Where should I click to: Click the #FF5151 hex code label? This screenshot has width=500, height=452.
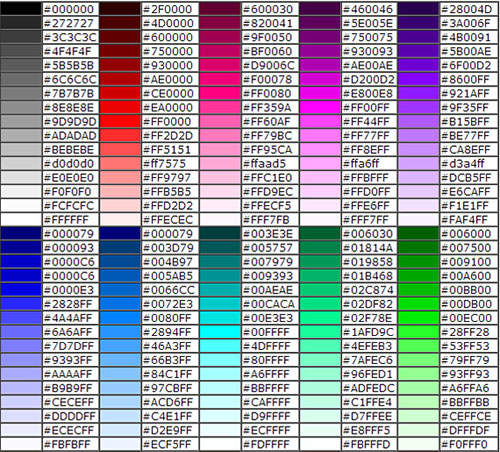point(167,150)
